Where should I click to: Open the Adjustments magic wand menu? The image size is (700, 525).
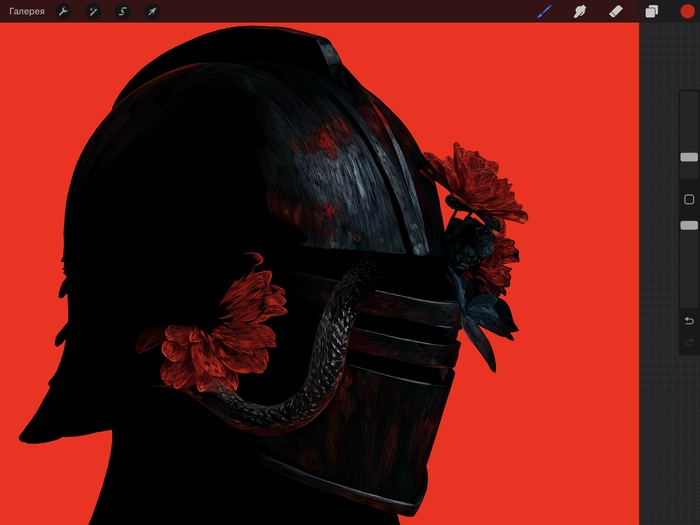[x=92, y=11]
